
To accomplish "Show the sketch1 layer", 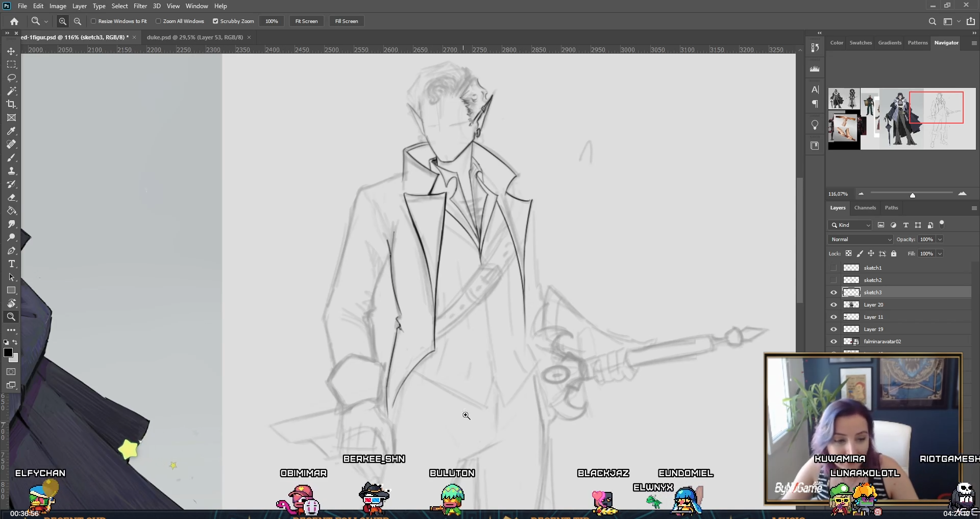I will click(x=834, y=268).
